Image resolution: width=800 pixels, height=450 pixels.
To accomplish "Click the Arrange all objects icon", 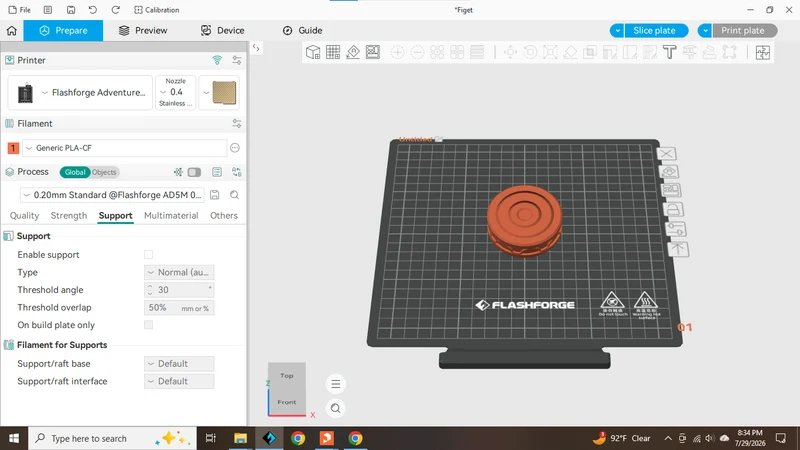I will (373, 52).
